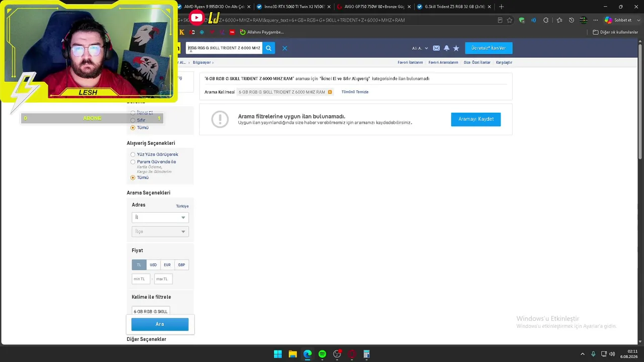This screenshot has height=362, width=644.
Task: Open the İl province dropdown
Action: pyautogui.click(x=160, y=217)
